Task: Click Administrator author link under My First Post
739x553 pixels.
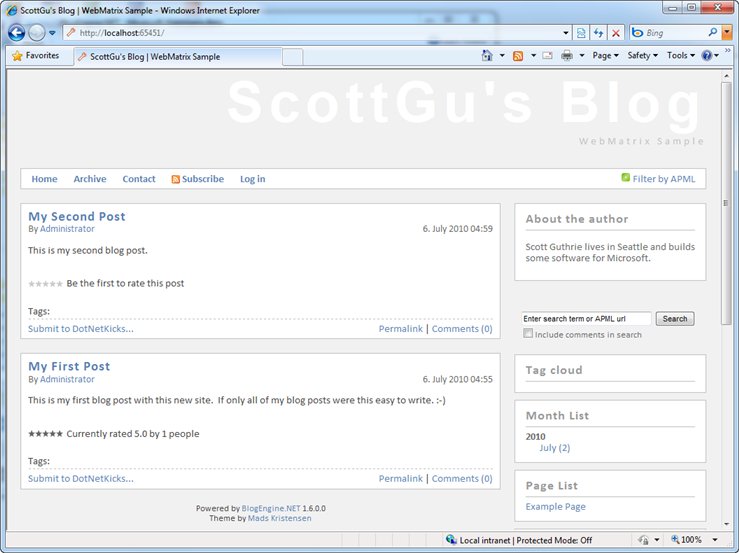Action: coord(67,379)
